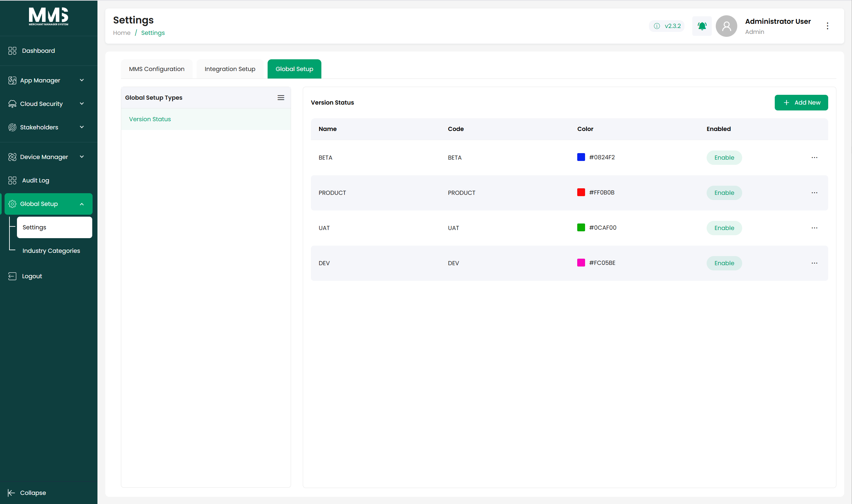Screen dimensions: 852x504
Task: Click the UAT code cell
Action: click(453, 228)
